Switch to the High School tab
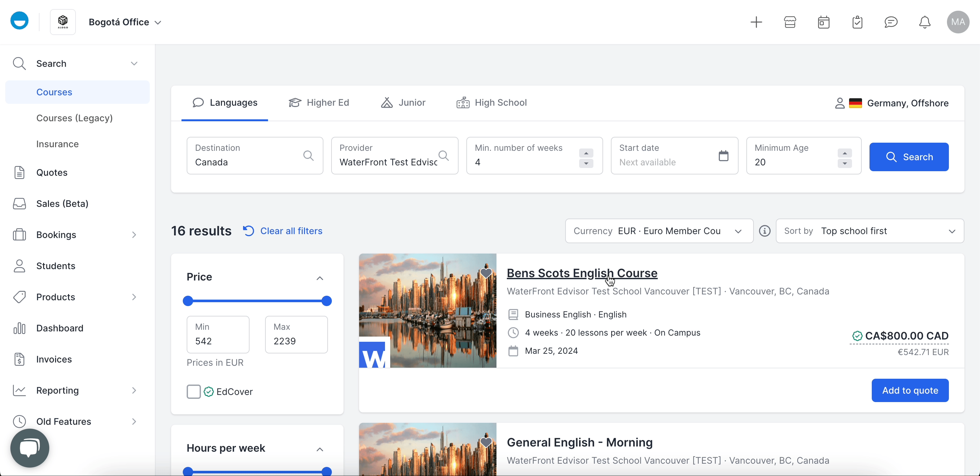This screenshot has width=980, height=476. [x=500, y=102]
